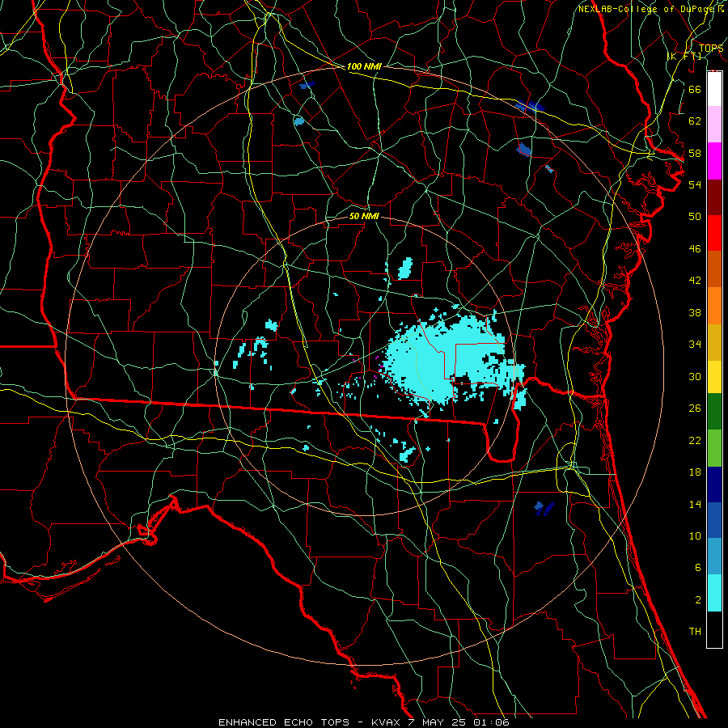This screenshot has width=728, height=728.
Task: Click the yellow band near 30
Action: 714,376
